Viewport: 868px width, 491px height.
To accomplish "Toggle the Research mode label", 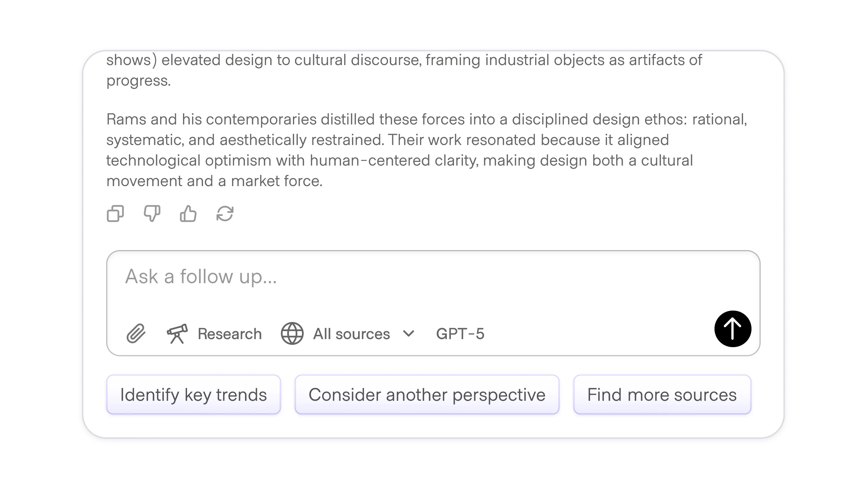I will tap(229, 334).
